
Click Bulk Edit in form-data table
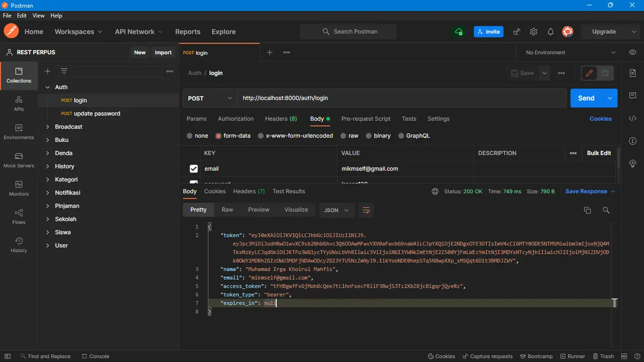tap(599, 153)
